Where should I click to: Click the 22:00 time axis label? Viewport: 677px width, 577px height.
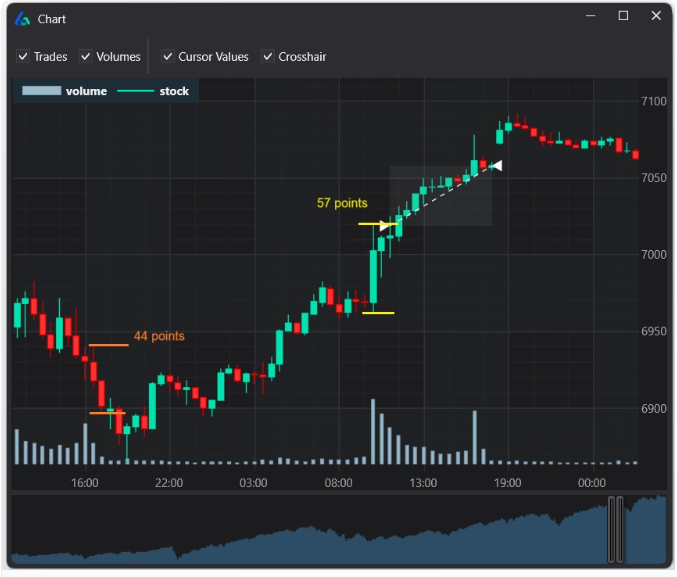click(x=169, y=483)
